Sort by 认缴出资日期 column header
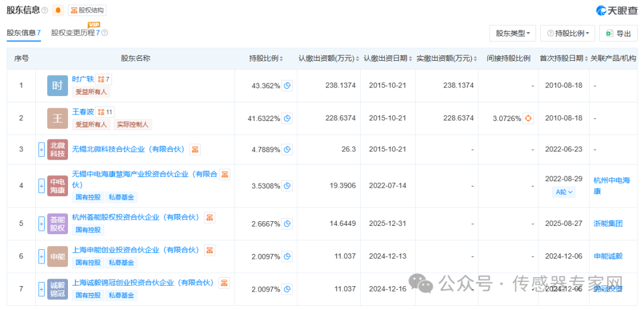The width and height of the screenshot is (644, 310). tap(388, 58)
